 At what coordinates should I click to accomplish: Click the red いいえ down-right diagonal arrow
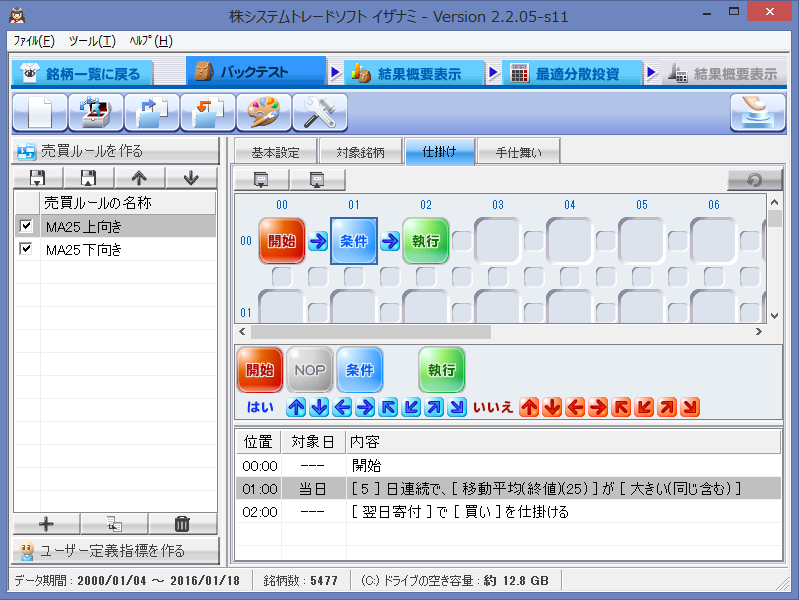pos(690,407)
